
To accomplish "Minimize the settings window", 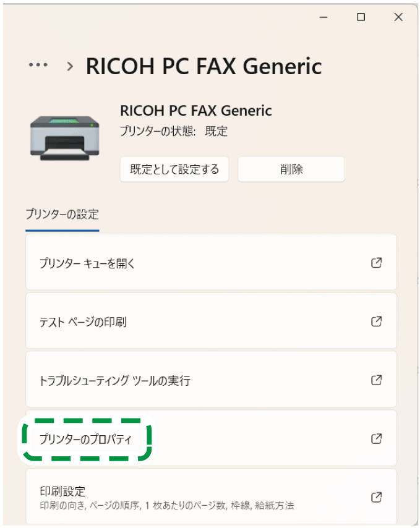I will click(x=323, y=17).
